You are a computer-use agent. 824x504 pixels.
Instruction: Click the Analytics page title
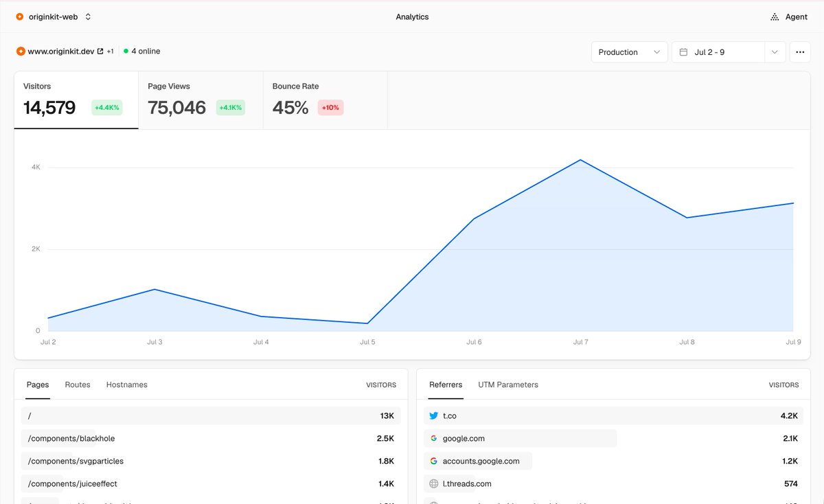pyautogui.click(x=412, y=16)
